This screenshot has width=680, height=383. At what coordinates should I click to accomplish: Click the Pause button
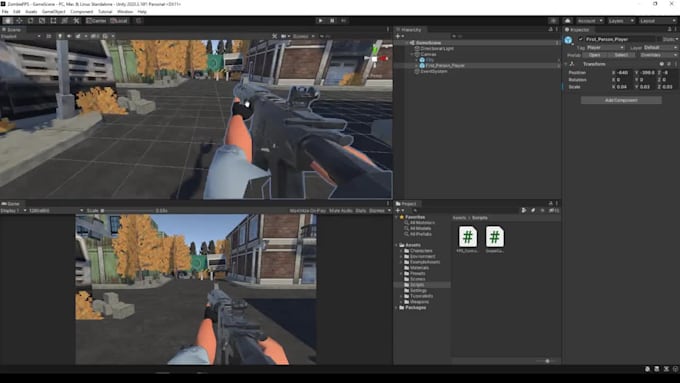332,20
